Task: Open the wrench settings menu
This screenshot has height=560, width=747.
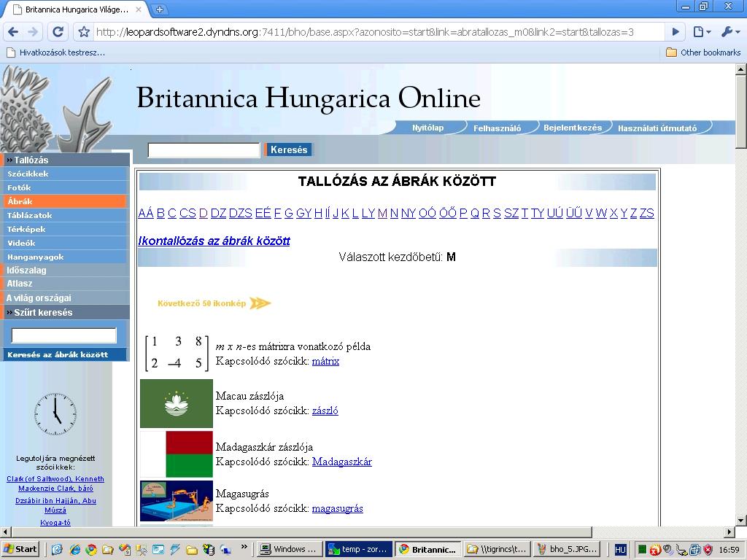Action: tap(729, 32)
